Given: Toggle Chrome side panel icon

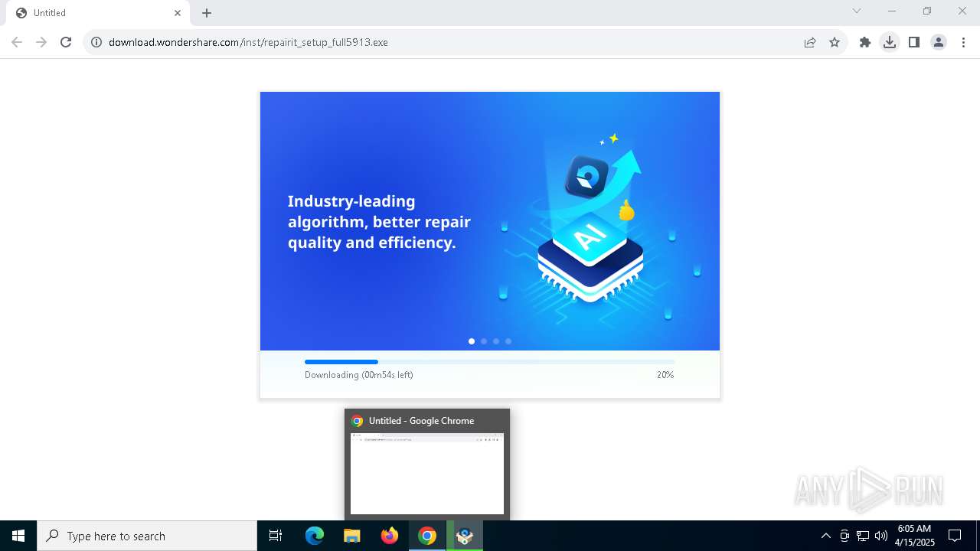Looking at the screenshot, I should click(x=914, y=42).
